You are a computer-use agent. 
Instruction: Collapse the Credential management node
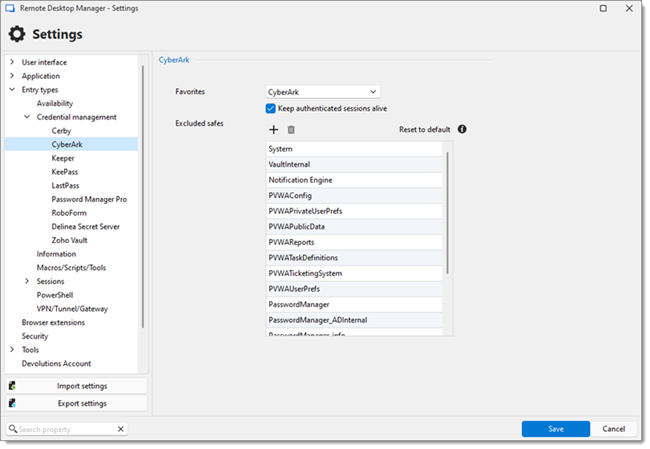point(27,117)
